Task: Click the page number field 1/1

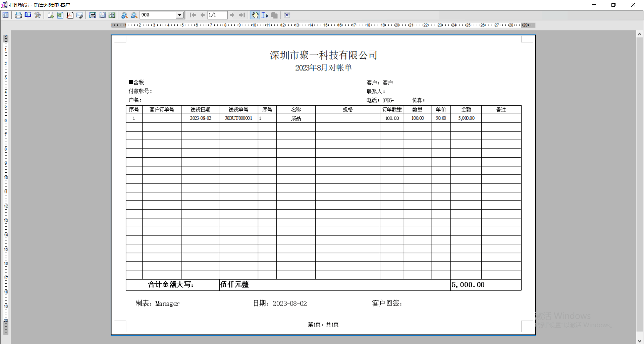Action: 217,15
